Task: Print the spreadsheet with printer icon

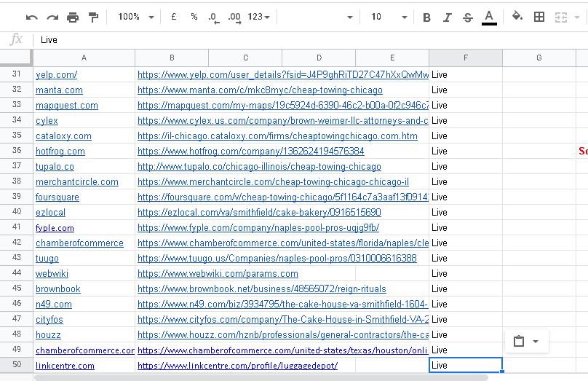Action: coord(73,17)
